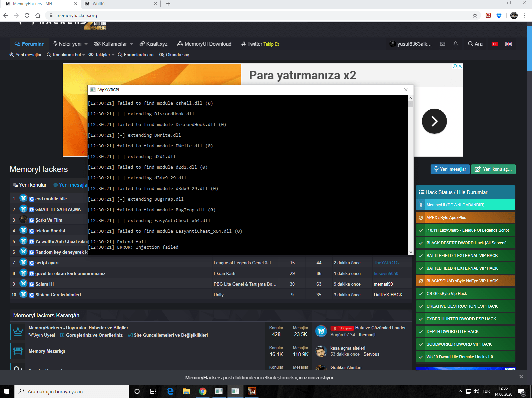Click Yeni mesajlar in the sub-navigation

pos(25,55)
